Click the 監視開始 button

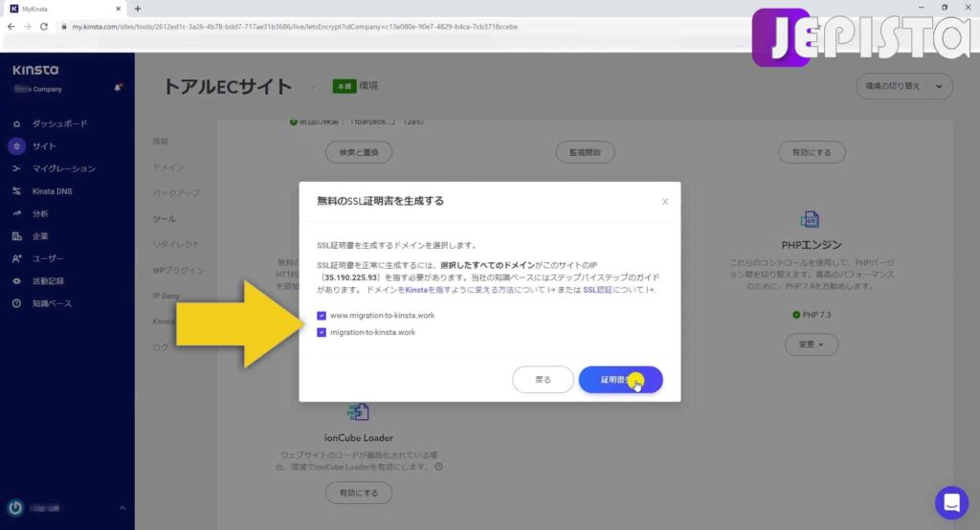click(585, 152)
